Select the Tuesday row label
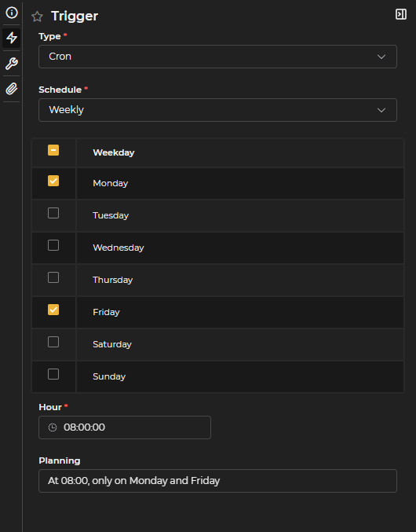 pyautogui.click(x=111, y=215)
